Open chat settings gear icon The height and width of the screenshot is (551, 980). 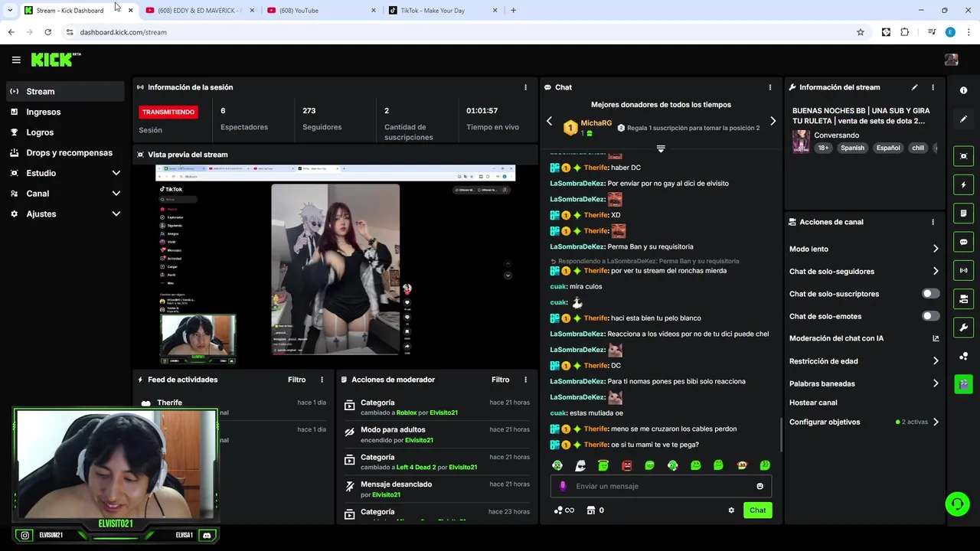(x=731, y=510)
